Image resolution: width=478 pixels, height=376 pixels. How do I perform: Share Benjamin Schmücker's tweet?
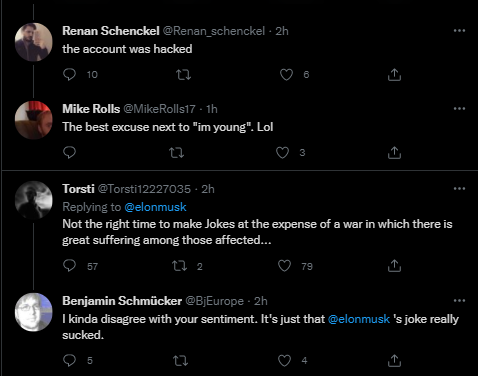pos(394,360)
